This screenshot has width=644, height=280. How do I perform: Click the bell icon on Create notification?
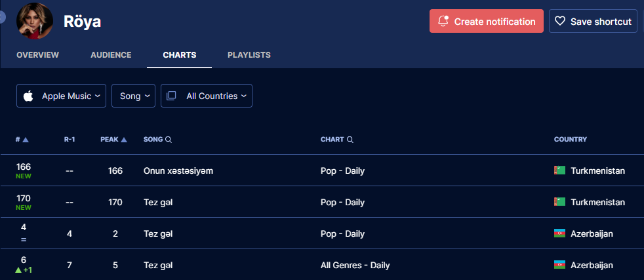(x=443, y=21)
